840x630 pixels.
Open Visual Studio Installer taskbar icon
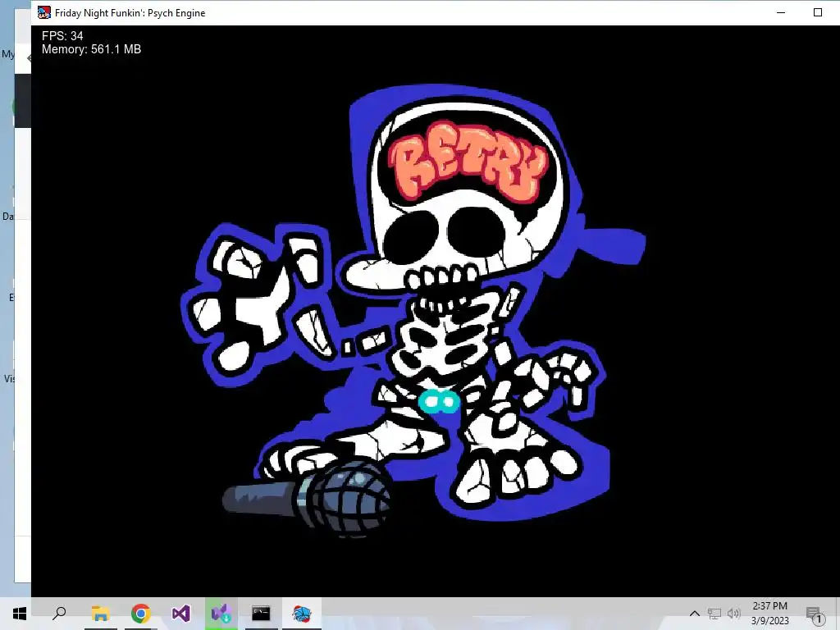[221, 614]
